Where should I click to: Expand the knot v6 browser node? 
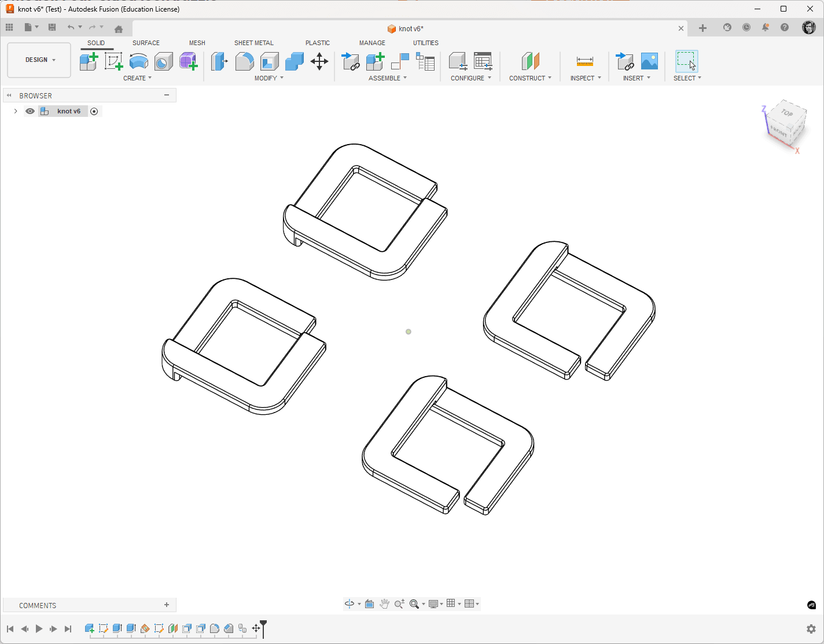pos(16,111)
